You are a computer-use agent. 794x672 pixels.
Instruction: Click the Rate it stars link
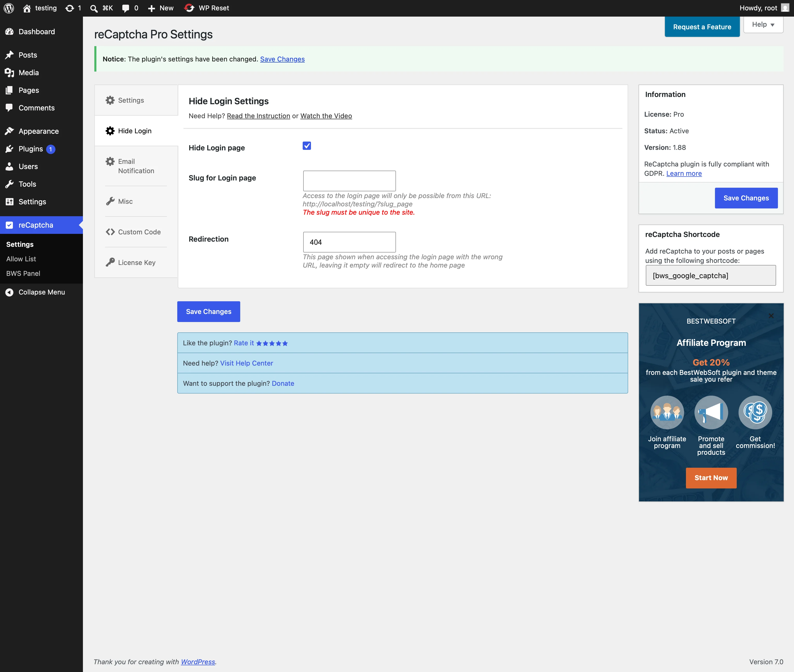(260, 343)
